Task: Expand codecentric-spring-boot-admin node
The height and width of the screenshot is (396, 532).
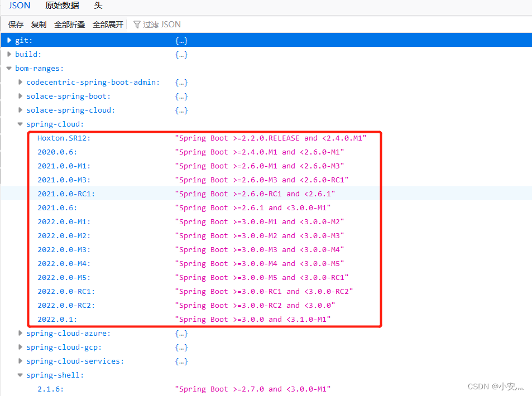Action: click(20, 82)
